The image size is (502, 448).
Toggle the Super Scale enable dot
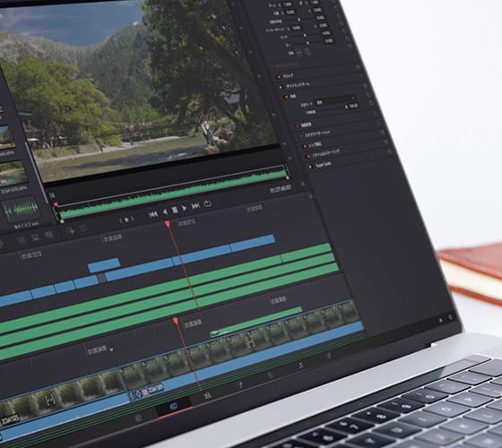pos(310,167)
